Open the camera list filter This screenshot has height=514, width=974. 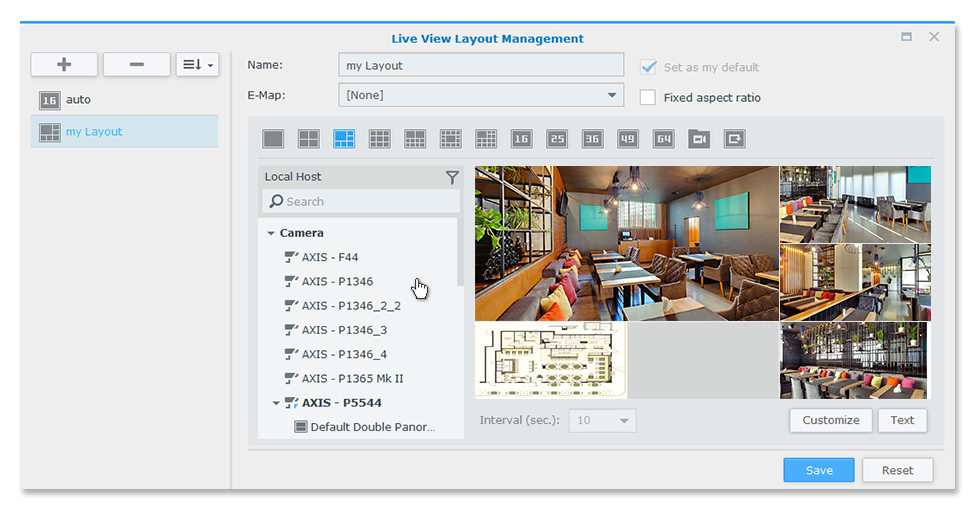click(x=452, y=177)
